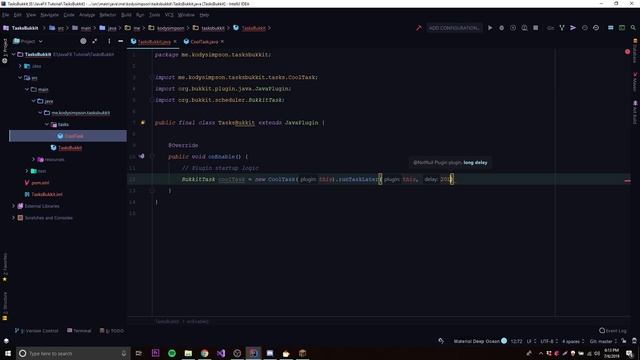
Task: Click the Debug bug icon
Action: pos(502,28)
